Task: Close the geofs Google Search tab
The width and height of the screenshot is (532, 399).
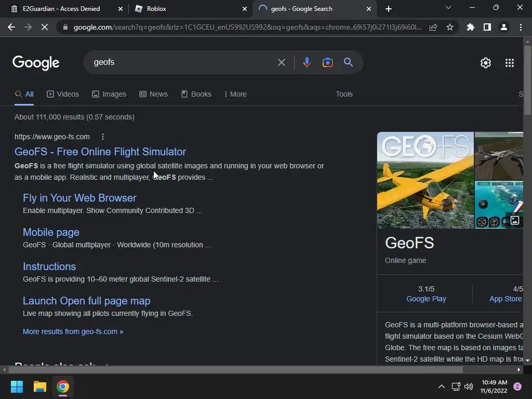Action: (369, 9)
